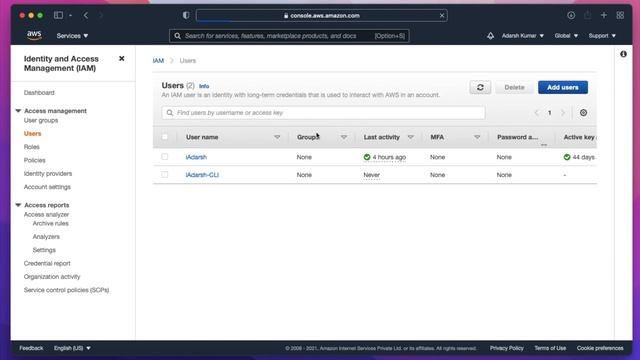Sort by MFA column arrow
The width and height of the screenshot is (640, 360).
pos(477,137)
